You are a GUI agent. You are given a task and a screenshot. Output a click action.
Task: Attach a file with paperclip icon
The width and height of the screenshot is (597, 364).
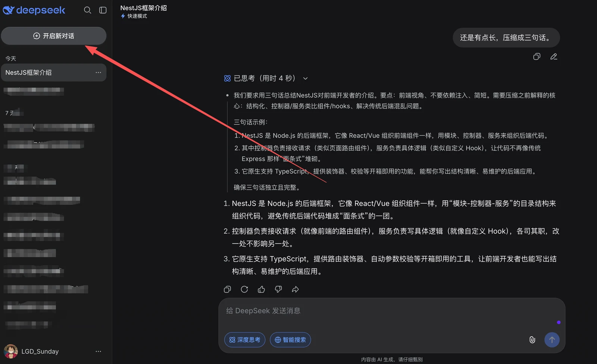532,340
